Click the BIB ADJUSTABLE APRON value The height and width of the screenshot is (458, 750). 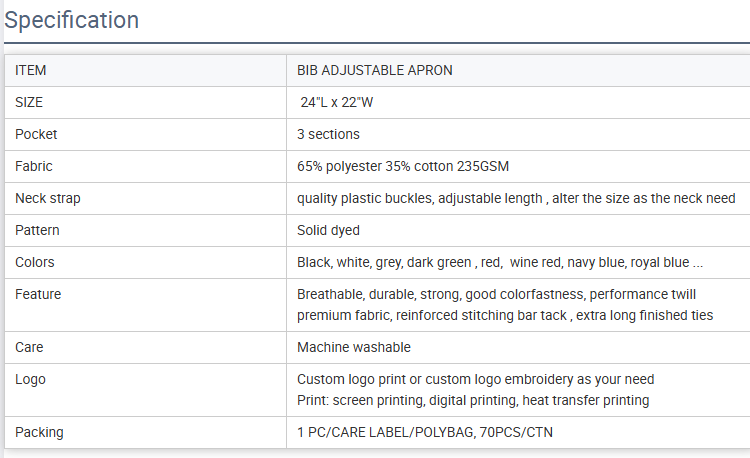[x=375, y=70]
